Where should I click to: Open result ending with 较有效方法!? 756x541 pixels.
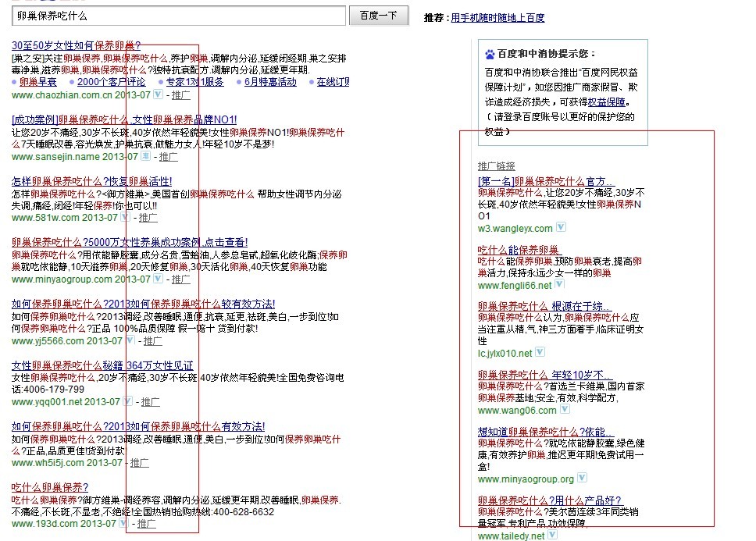point(143,304)
